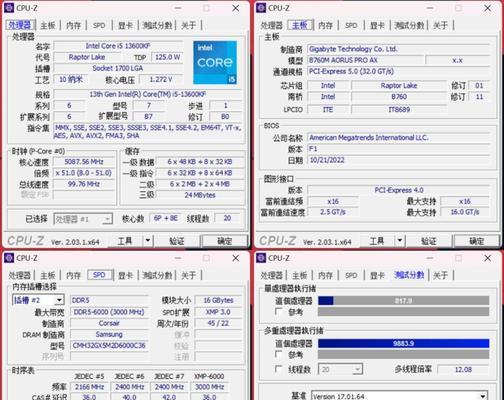Open 显卡 tab in processor window
This screenshot has height=400, width=504.
click(x=126, y=25)
